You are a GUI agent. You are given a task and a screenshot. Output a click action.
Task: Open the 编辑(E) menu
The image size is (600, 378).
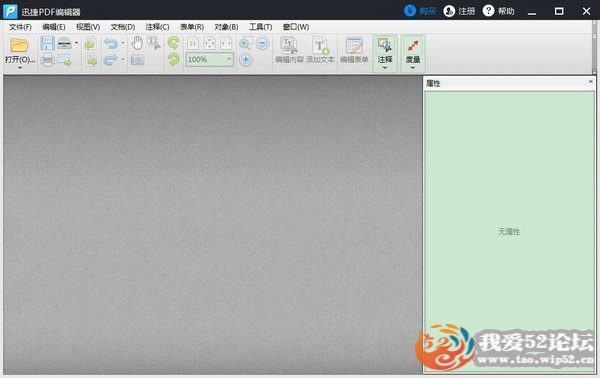54,27
